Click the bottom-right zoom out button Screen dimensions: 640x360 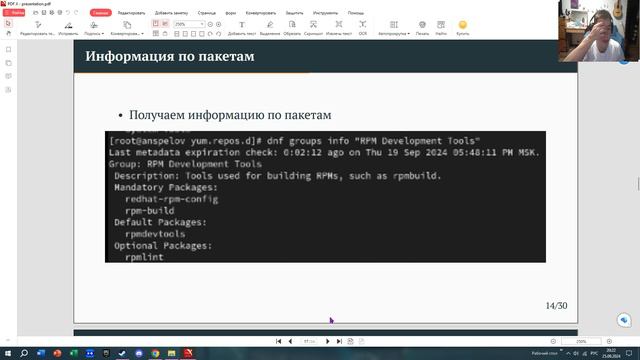(553, 341)
